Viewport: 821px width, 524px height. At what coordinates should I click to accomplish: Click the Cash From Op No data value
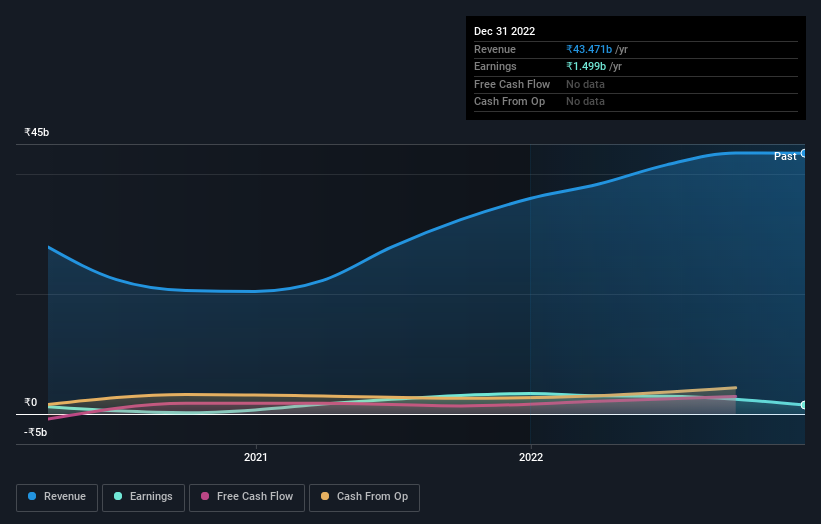585,102
